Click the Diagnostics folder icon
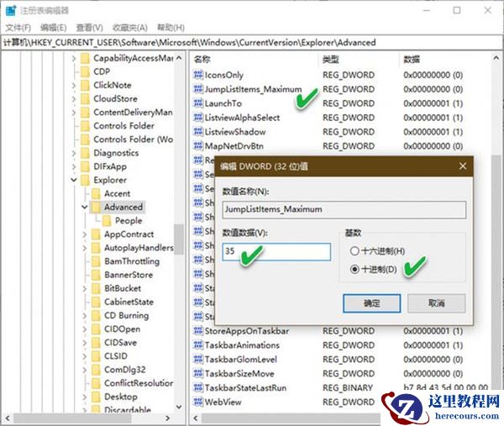This screenshot has height=426, width=504. click(85, 153)
